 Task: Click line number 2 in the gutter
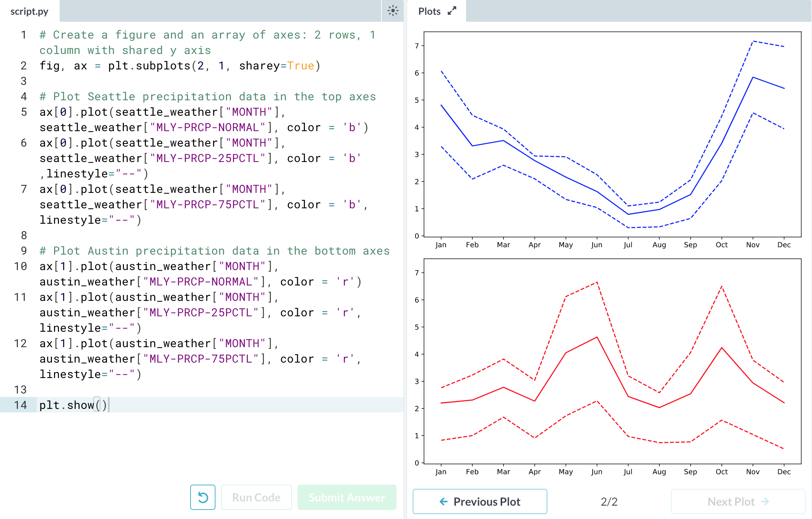pos(24,66)
